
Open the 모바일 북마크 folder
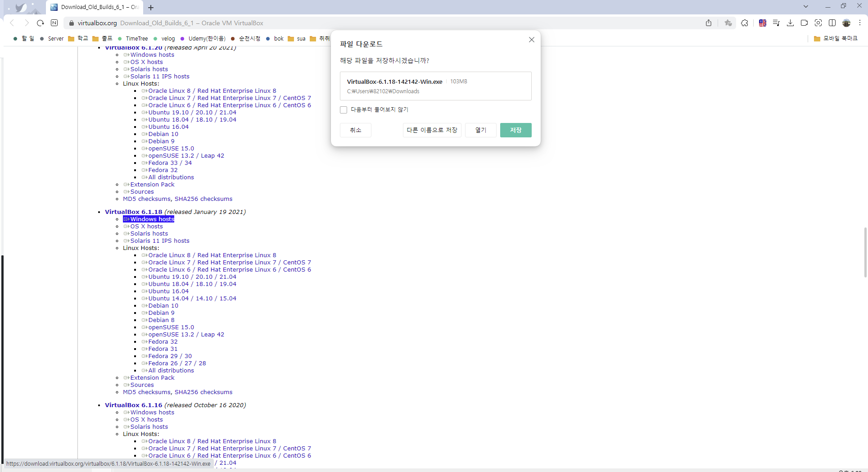pos(836,39)
